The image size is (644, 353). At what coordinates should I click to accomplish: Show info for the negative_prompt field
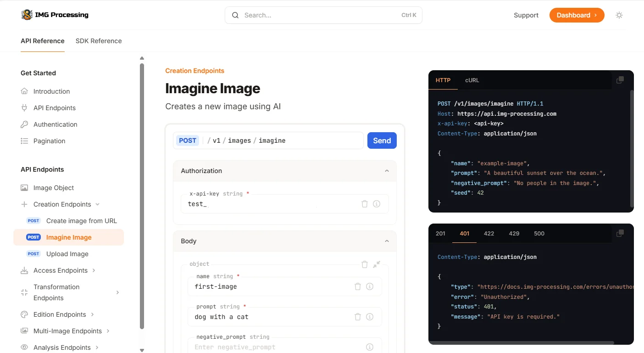tap(370, 347)
